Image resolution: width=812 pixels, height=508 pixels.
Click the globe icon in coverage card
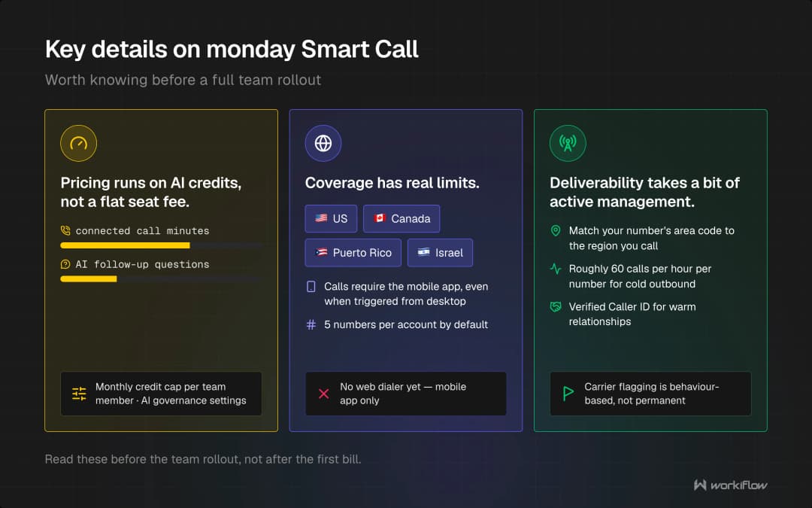tap(323, 143)
